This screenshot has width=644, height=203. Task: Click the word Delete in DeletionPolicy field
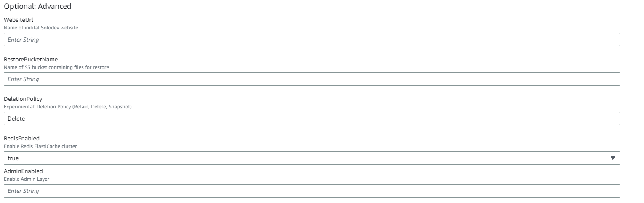pyautogui.click(x=16, y=119)
